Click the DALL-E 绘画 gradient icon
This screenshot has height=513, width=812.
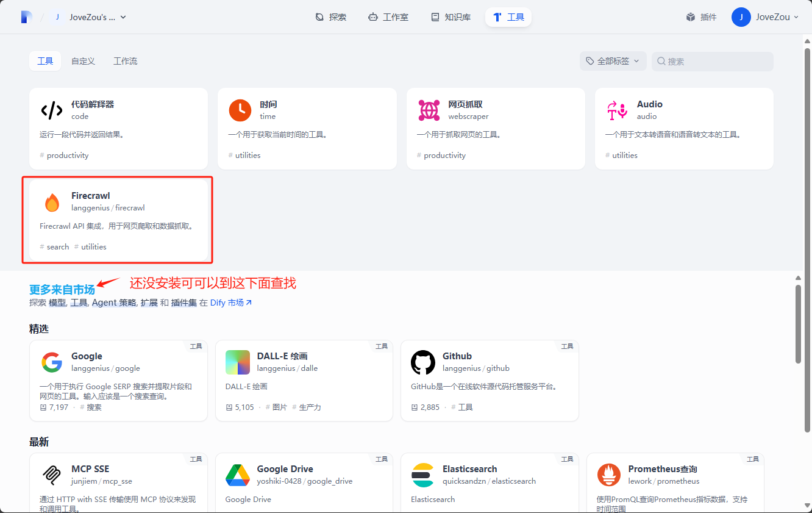tap(238, 362)
